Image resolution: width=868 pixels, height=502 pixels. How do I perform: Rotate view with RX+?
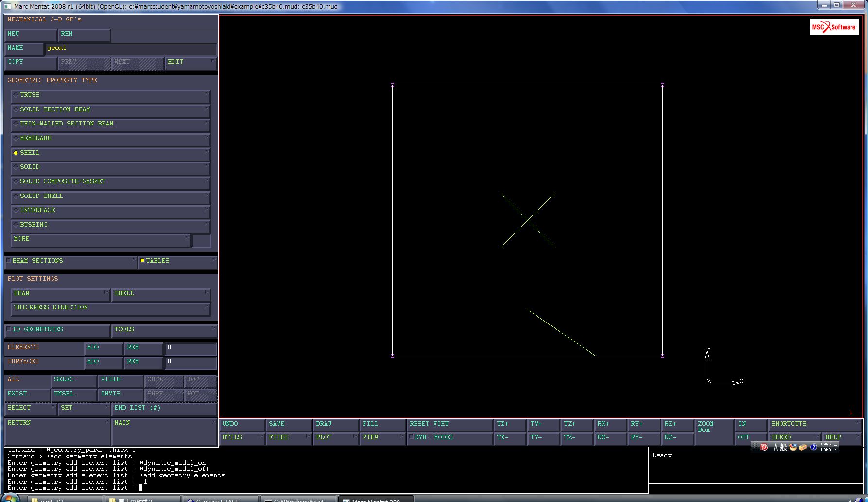coord(610,424)
